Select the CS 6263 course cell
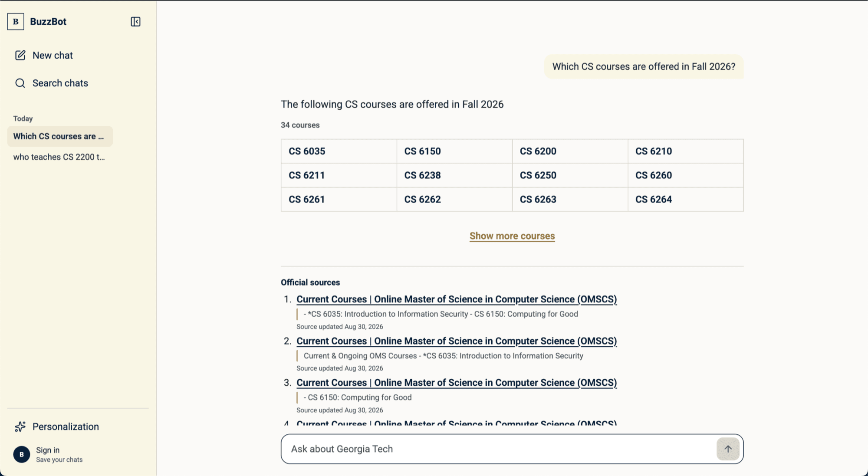The image size is (868, 476). pyautogui.click(x=570, y=200)
